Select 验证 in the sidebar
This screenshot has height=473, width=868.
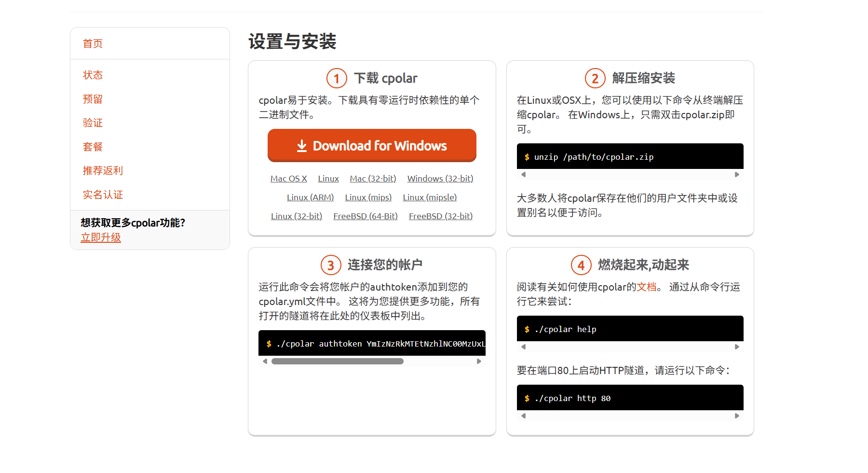click(93, 123)
